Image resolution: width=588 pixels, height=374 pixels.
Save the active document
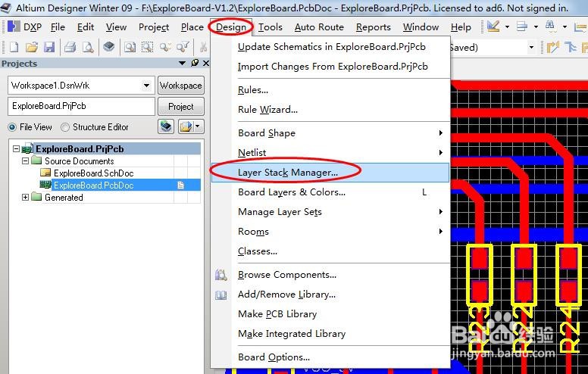point(49,47)
